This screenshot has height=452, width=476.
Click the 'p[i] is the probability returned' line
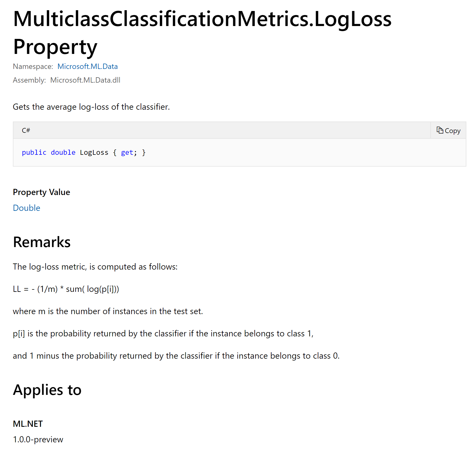click(x=163, y=333)
